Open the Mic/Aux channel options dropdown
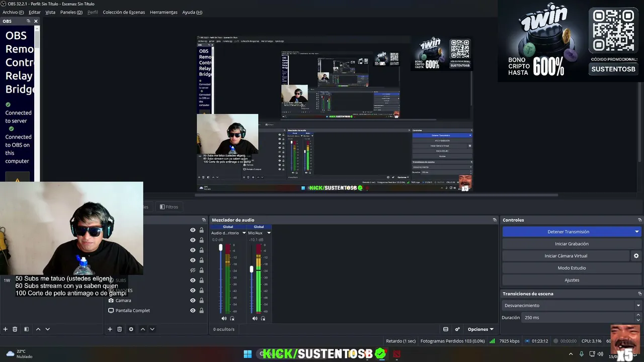Screen dimensions: 644x362 point(269,233)
